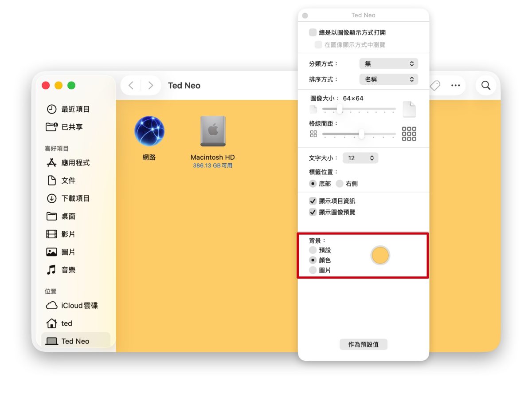Click the music note icon for 音樂
532x394 pixels.
coord(52,270)
